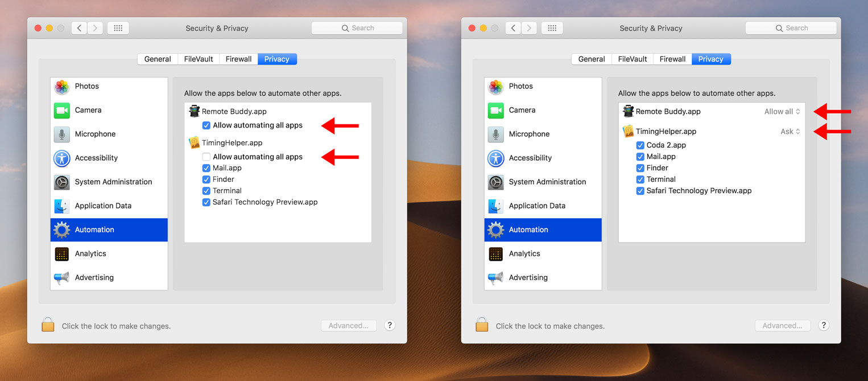Click the Camera icon in left window sidebar

62,110
